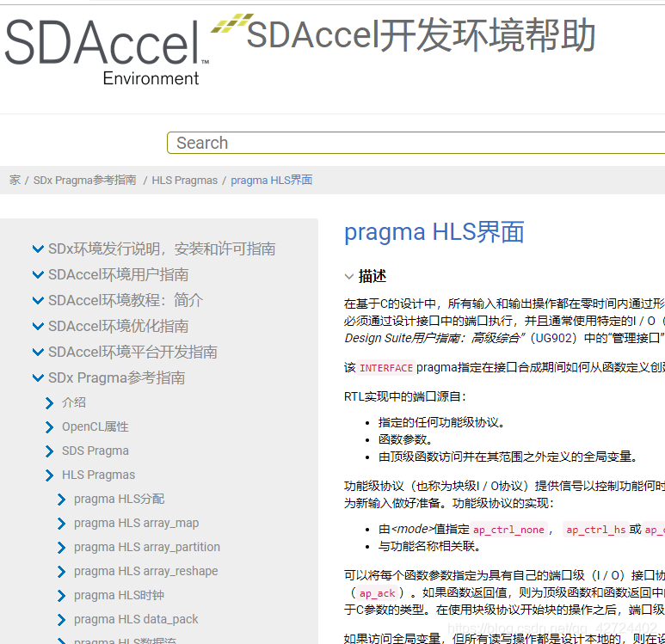Image resolution: width=665 pixels, height=644 pixels.
Task: Select OpenCL属性 in the sidebar
Action: click(x=95, y=426)
